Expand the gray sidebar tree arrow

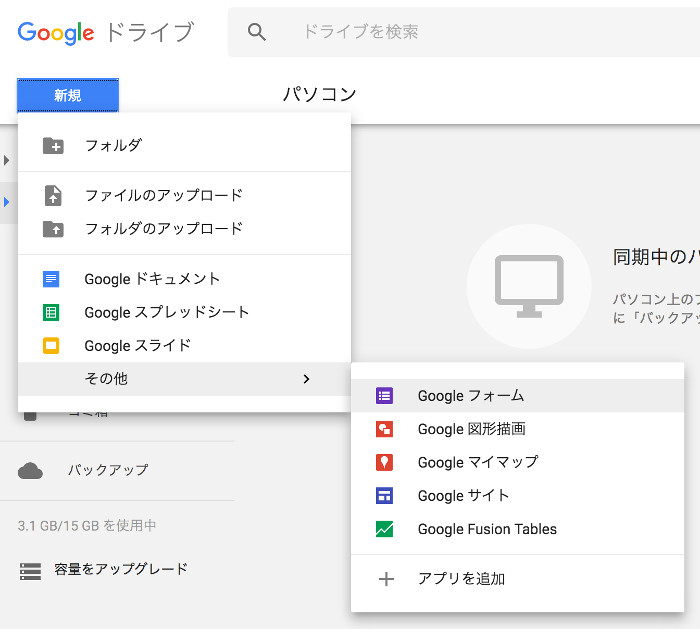pyautogui.click(x=6, y=160)
